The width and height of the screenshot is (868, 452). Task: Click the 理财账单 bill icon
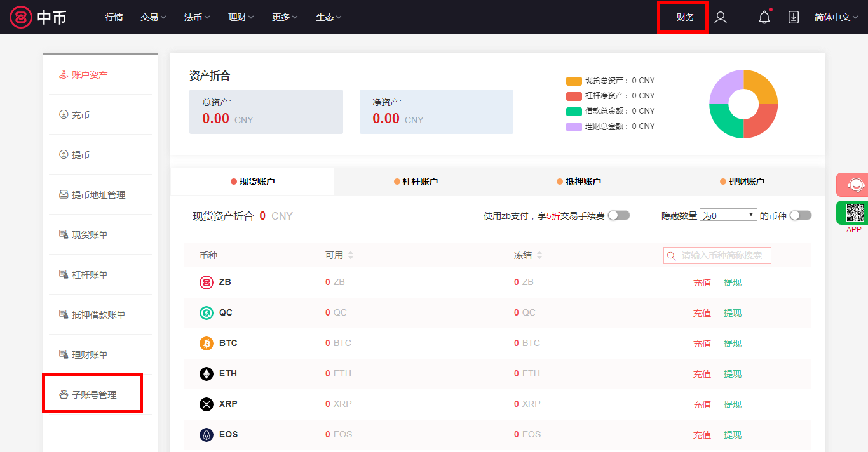click(64, 355)
